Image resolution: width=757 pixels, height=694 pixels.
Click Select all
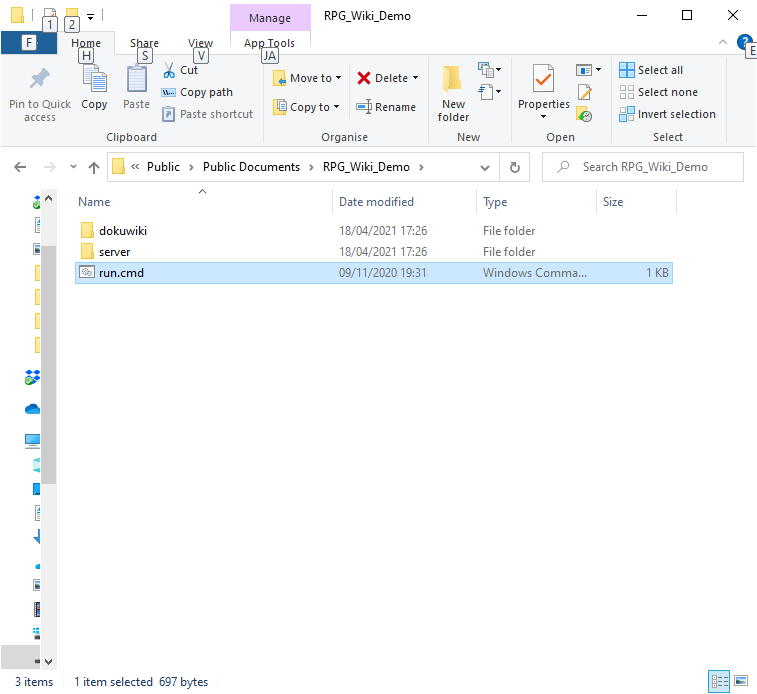tap(651, 70)
